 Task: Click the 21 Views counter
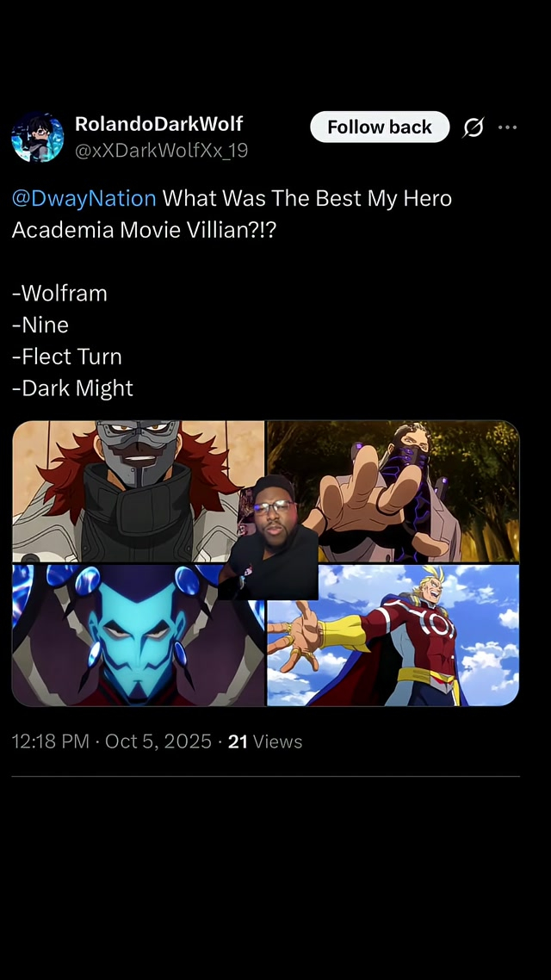[265, 741]
